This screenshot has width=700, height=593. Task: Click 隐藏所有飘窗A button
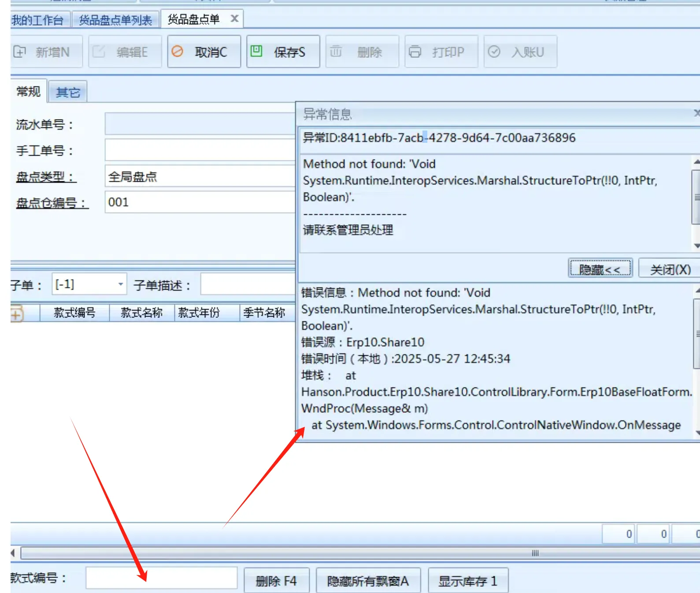[x=368, y=581]
